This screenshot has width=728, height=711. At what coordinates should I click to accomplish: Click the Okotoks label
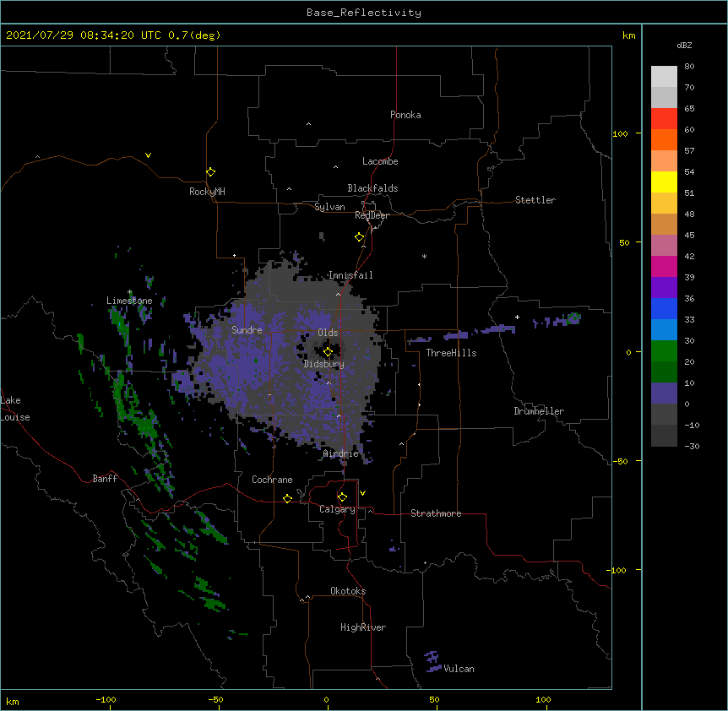(348, 591)
